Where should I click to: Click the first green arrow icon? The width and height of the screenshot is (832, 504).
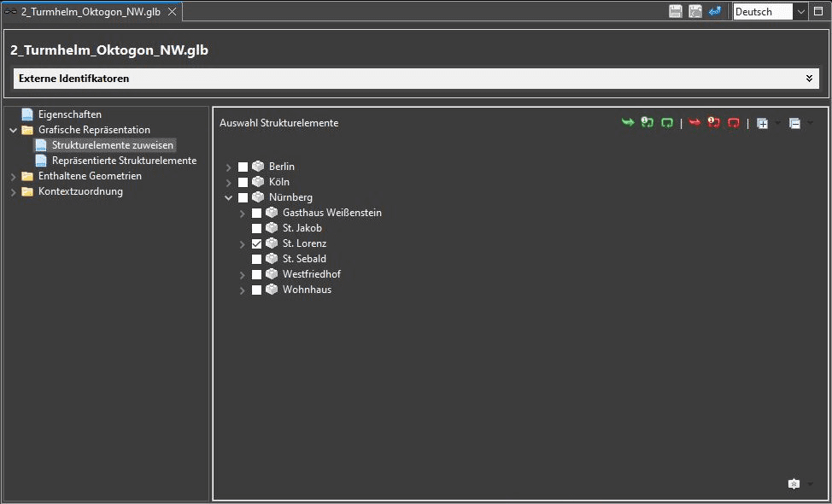628,123
